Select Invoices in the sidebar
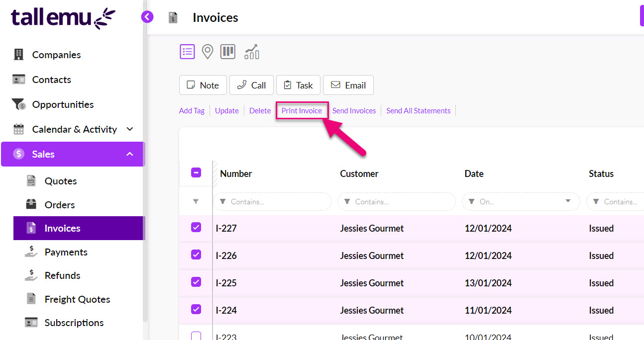The width and height of the screenshot is (644, 340). [x=78, y=228]
